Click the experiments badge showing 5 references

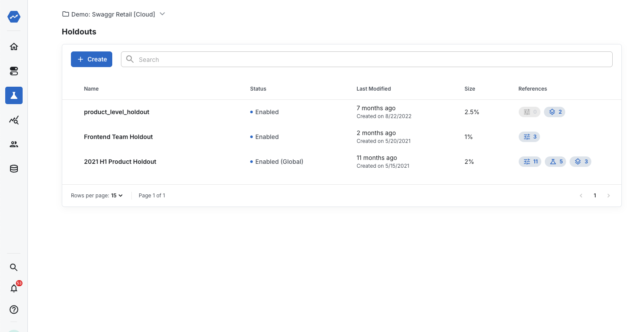click(x=555, y=161)
